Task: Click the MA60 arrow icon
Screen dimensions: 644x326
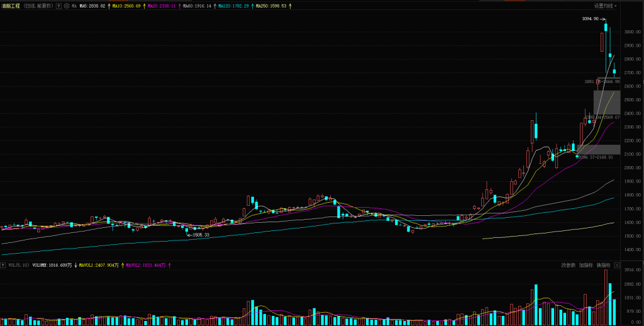Action: [214, 6]
